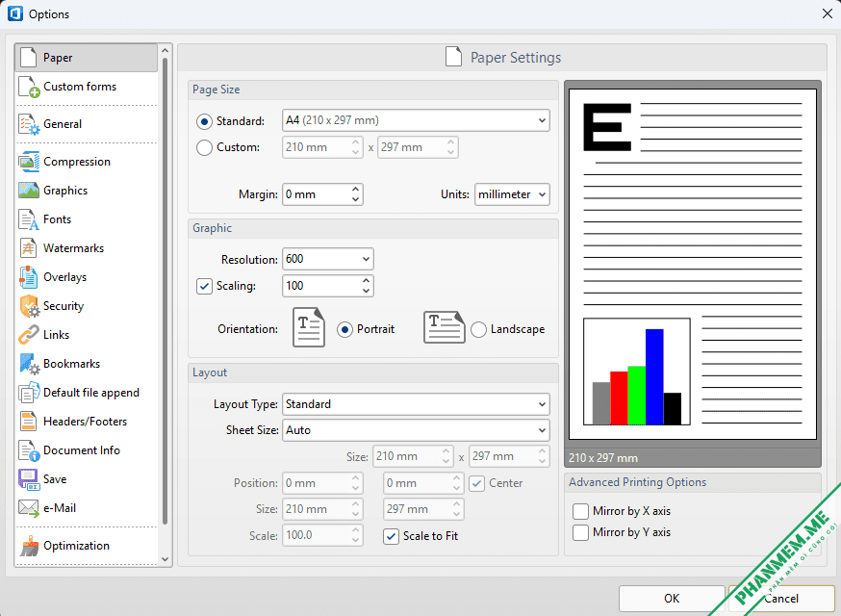Select Landscape orientation radio button
The image size is (841, 616).
click(x=478, y=329)
